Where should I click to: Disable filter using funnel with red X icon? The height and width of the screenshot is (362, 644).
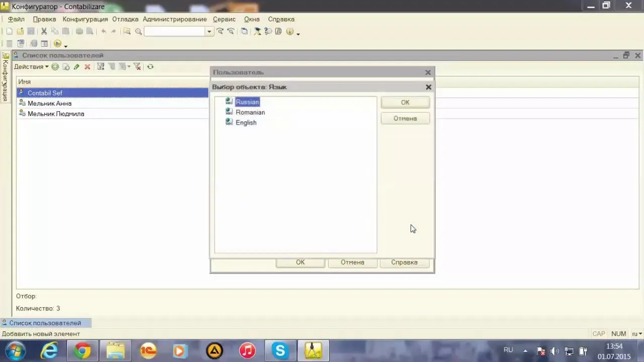click(137, 66)
